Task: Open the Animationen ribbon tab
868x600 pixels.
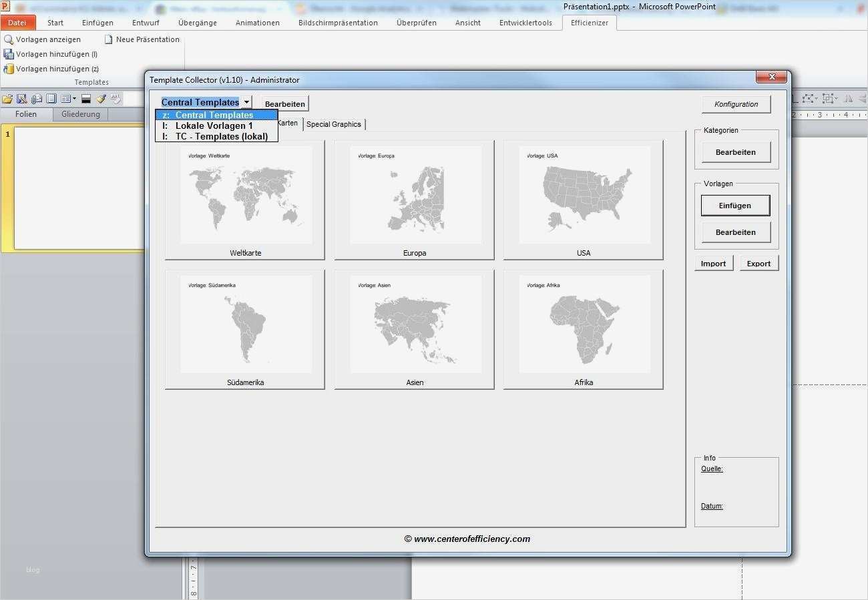Action: [257, 23]
